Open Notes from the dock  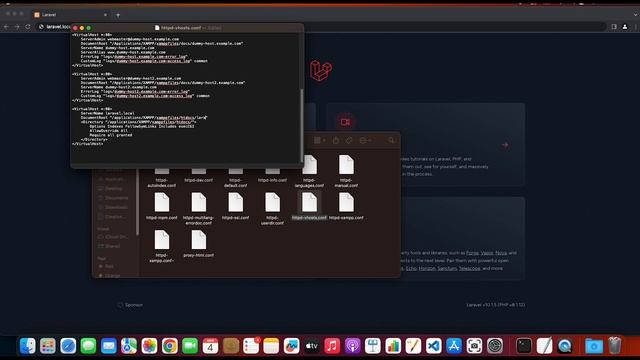[x=271, y=346]
